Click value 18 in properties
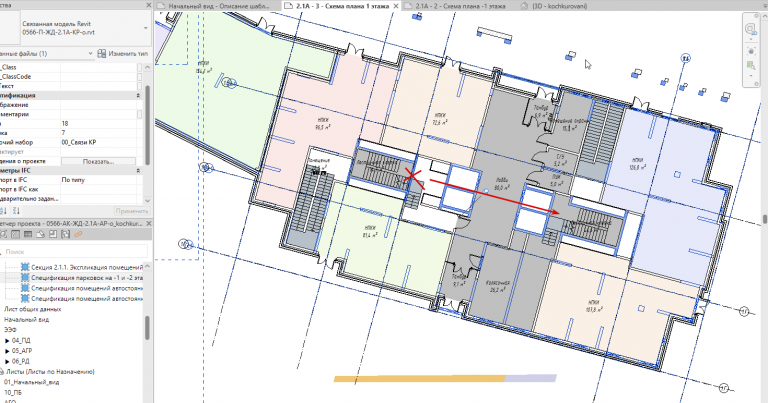This screenshot has height=403, width=768. pyautogui.click(x=65, y=123)
